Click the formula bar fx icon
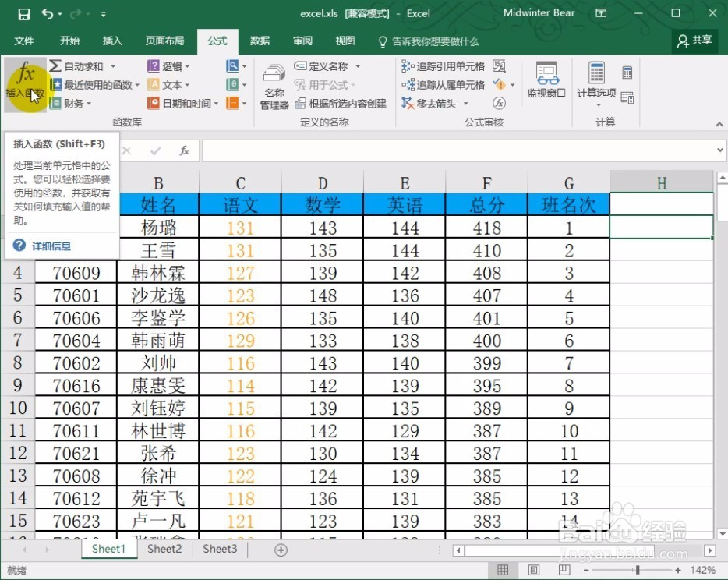728x580 pixels. tap(184, 150)
